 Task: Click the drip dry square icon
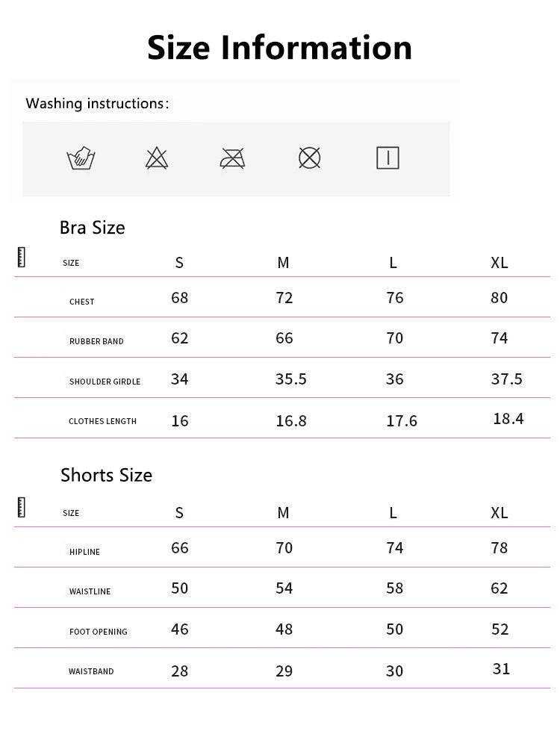(388, 158)
